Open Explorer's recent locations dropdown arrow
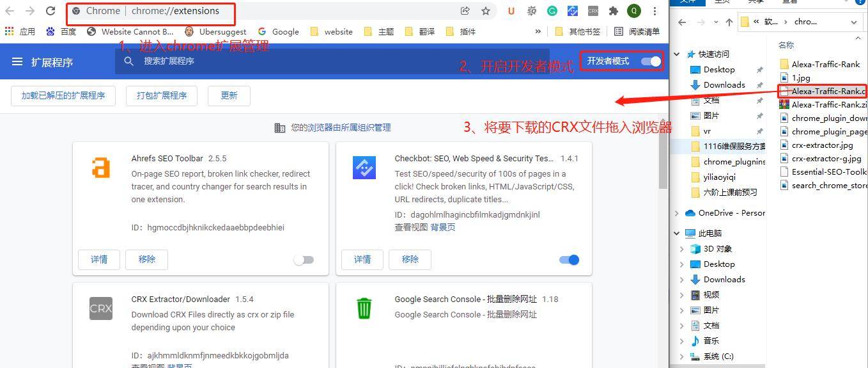The image size is (868, 368). (x=716, y=22)
